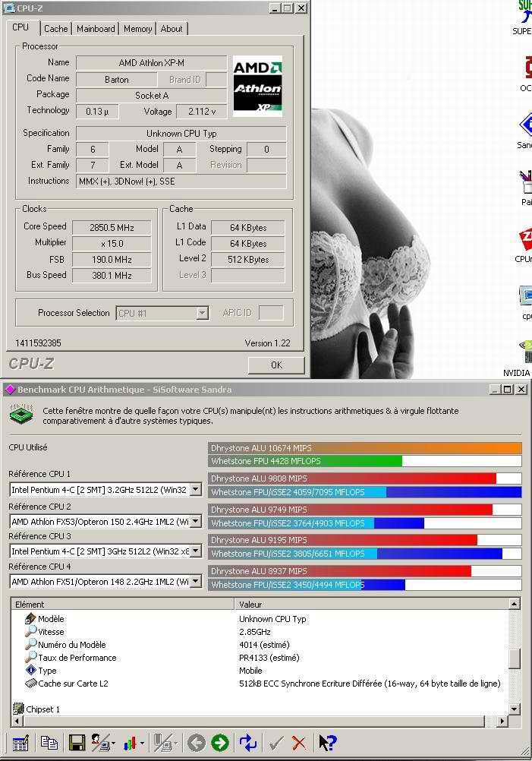Open the Sandra desktop shortcut icon
532x761 pixels.
pyautogui.click(x=526, y=125)
